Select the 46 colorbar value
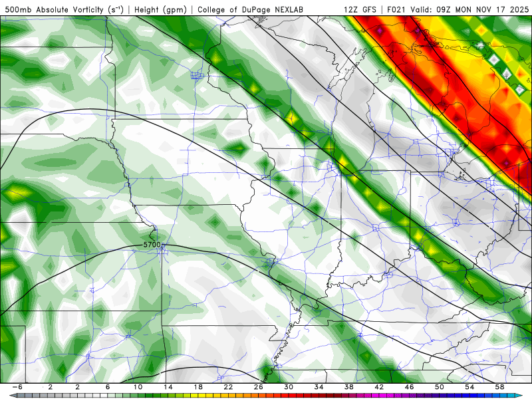Screen dimensions: 532x399 tap(409, 387)
